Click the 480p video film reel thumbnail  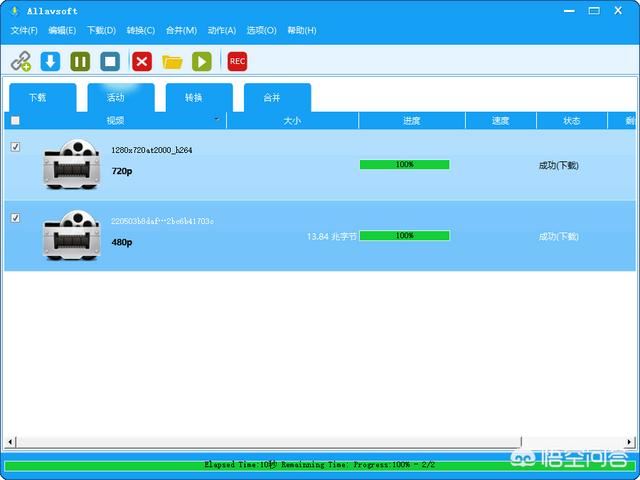(71, 235)
